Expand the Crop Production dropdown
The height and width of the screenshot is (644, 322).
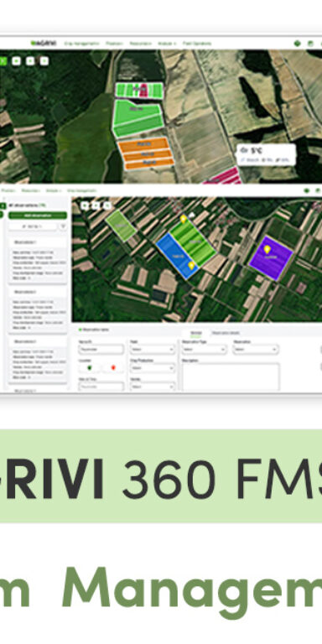point(153,368)
